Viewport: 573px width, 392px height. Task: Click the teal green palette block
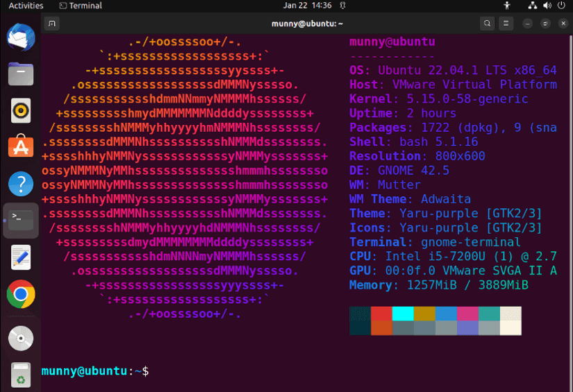[489, 314]
